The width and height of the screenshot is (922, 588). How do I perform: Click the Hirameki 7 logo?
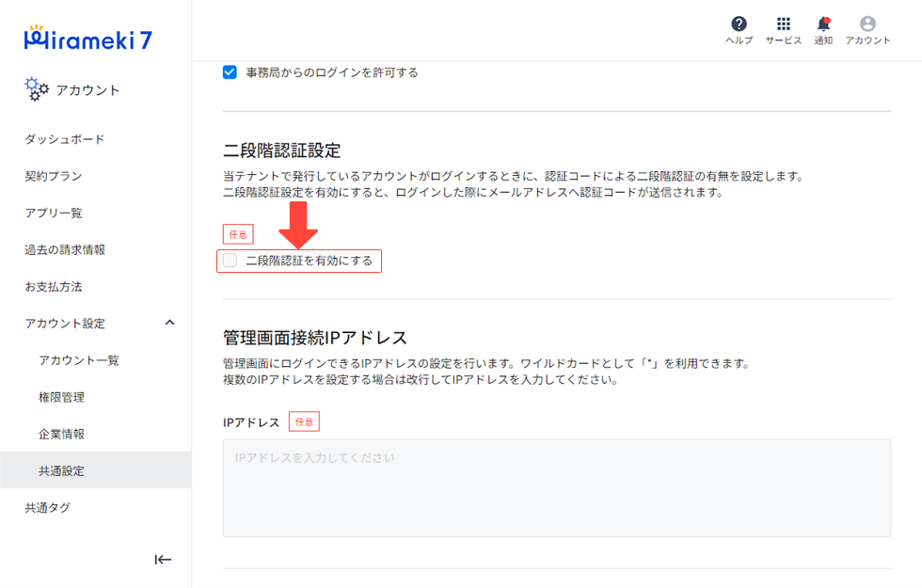pyautogui.click(x=88, y=39)
